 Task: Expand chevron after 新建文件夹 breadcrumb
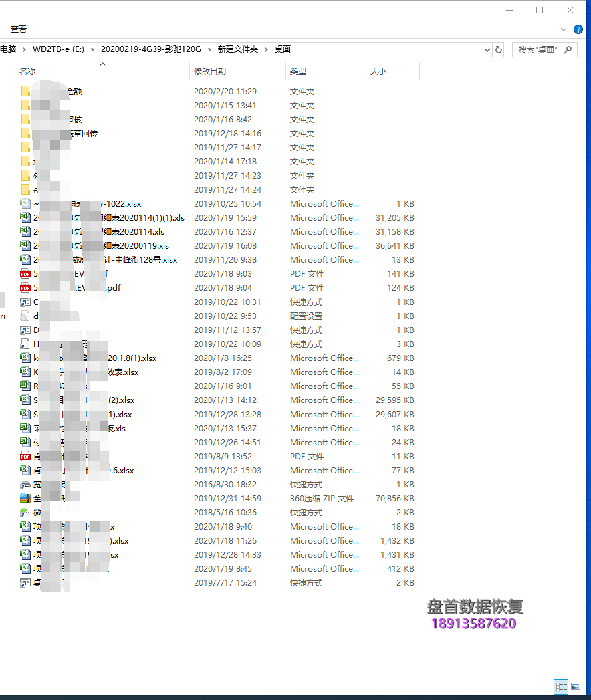click(x=266, y=49)
